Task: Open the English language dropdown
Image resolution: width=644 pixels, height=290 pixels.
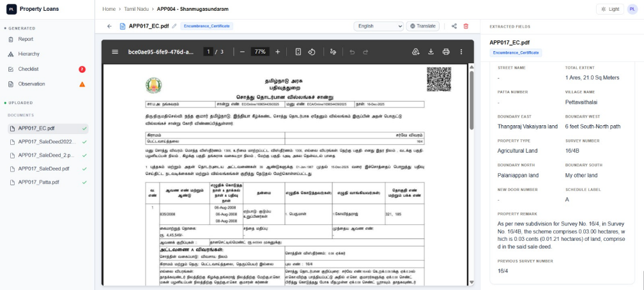Action: [379, 26]
